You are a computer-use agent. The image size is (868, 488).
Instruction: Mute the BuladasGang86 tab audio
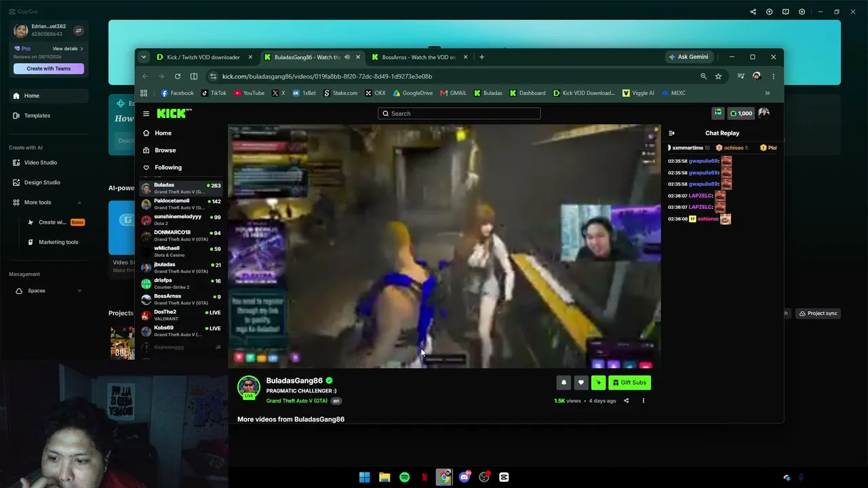(x=347, y=57)
